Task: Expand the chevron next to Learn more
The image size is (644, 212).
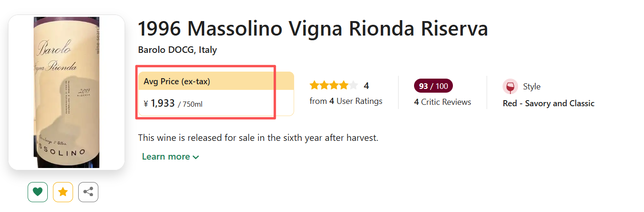Action: (196, 157)
